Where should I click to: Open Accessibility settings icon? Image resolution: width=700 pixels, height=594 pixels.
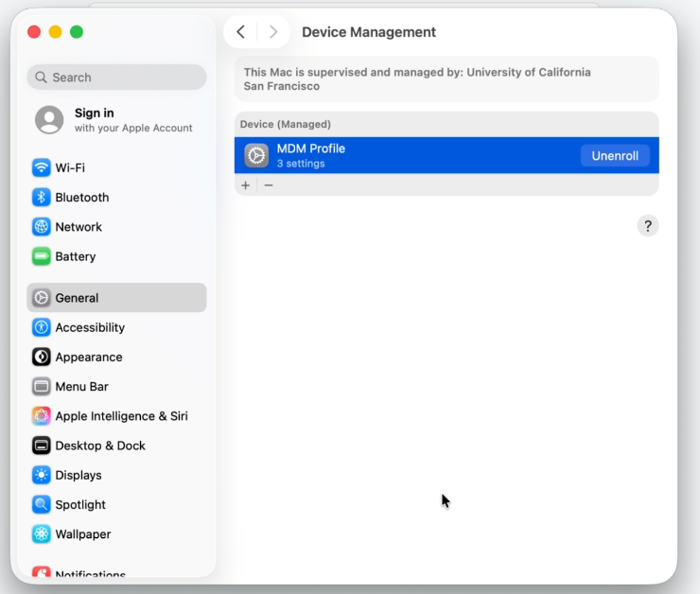41,327
